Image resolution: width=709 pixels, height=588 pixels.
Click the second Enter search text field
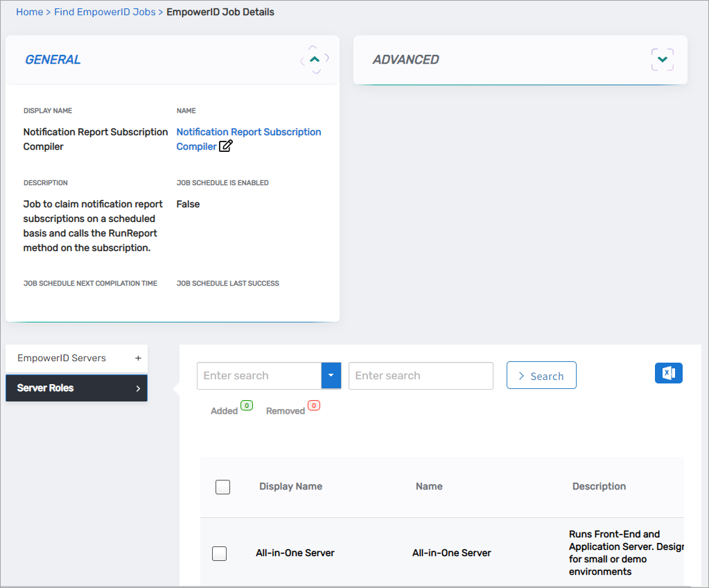coord(421,375)
